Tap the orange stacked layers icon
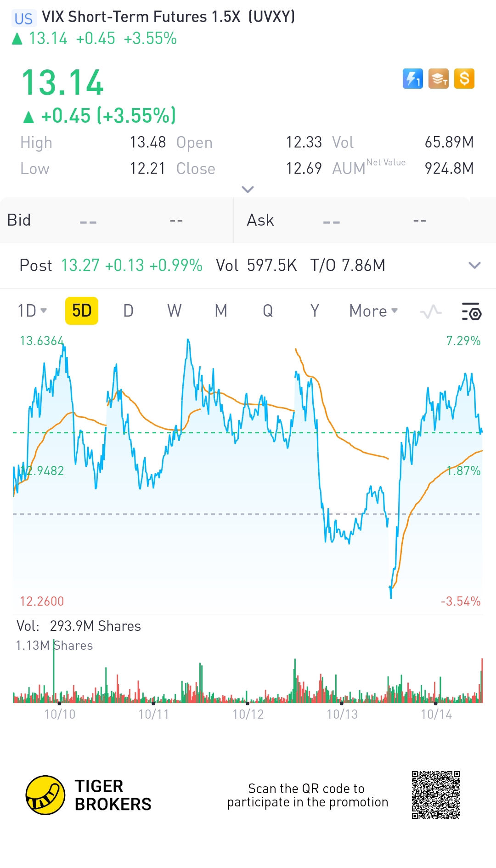The height and width of the screenshot is (868, 496). point(439,79)
